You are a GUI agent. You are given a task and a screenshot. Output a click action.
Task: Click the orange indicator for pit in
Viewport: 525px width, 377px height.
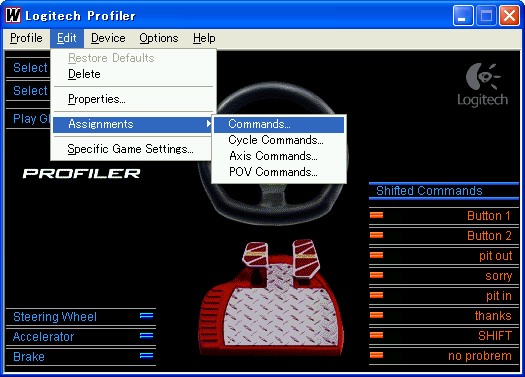pyautogui.click(x=376, y=295)
